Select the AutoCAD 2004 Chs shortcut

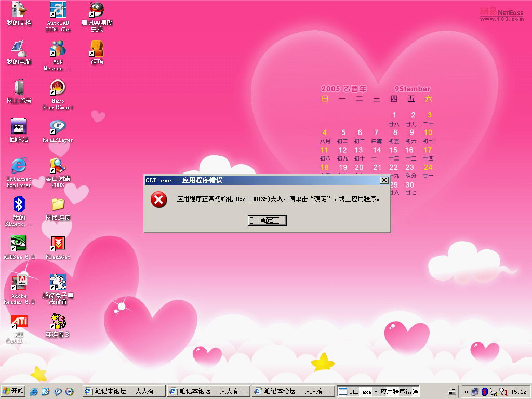click(x=58, y=17)
